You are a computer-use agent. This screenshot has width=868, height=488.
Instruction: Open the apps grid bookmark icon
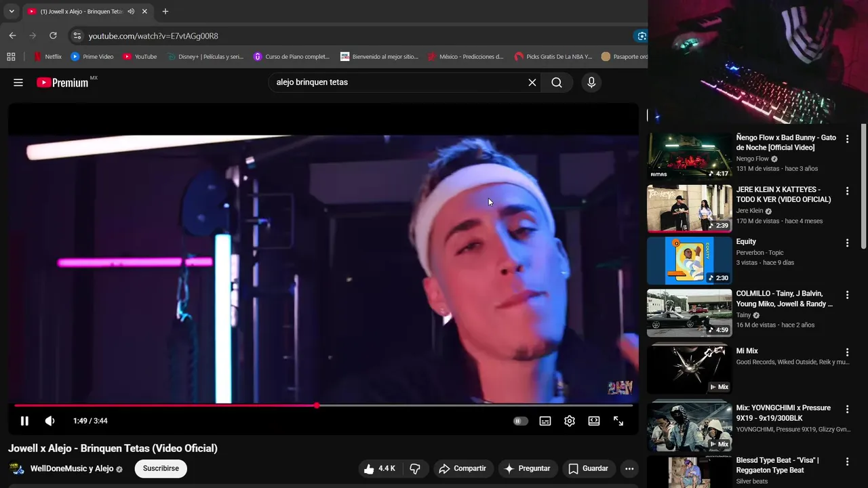point(11,57)
